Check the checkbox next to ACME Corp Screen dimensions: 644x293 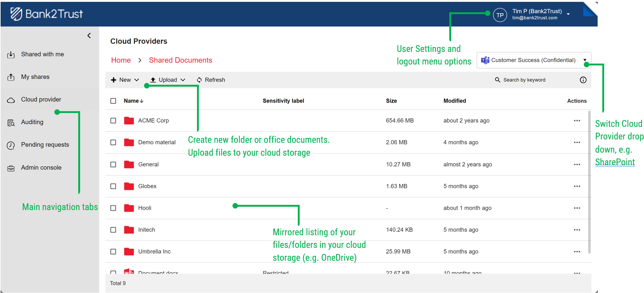[113, 120]
